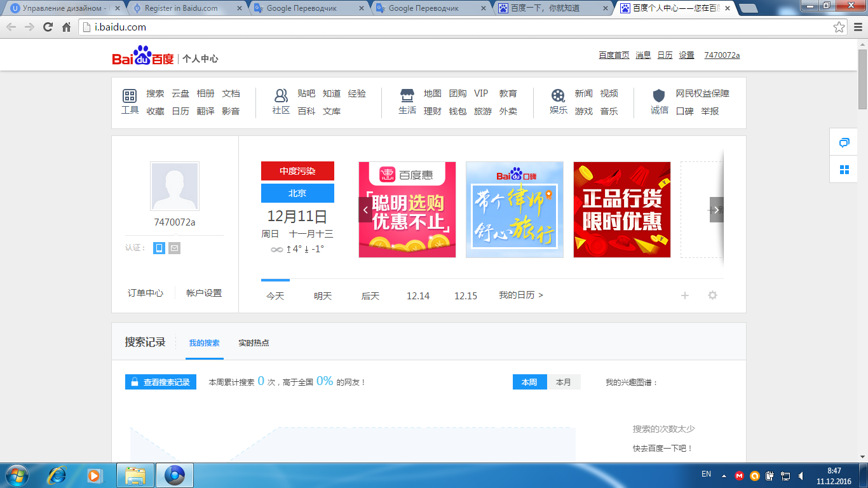Click 查看搜索记录 blue button
This screenshot has height=488, width=868.
(161, 382)
